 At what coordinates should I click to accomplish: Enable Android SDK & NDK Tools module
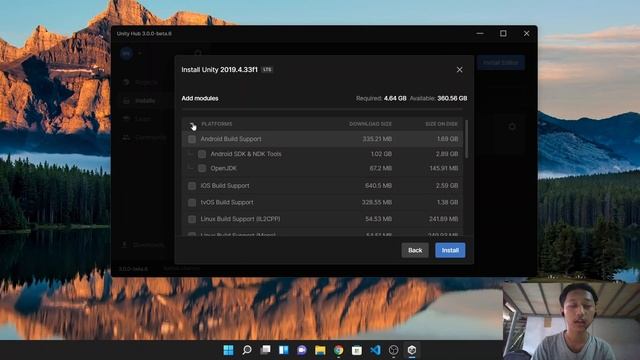(202, 154)
